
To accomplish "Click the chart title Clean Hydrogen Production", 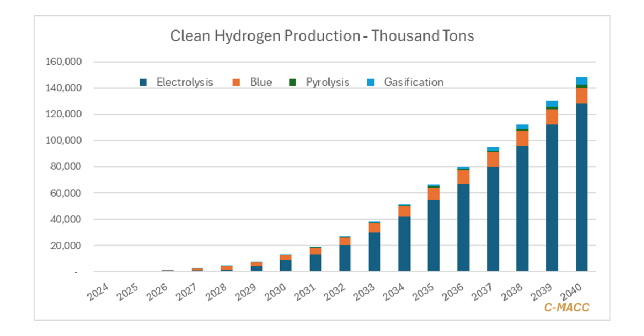I will pos(322,36).
